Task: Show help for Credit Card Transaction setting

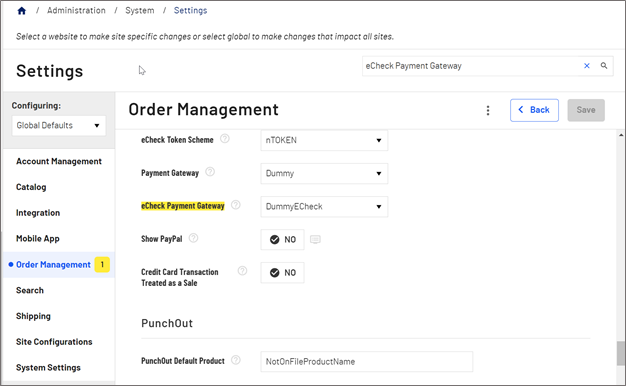Action: (242, 271)
